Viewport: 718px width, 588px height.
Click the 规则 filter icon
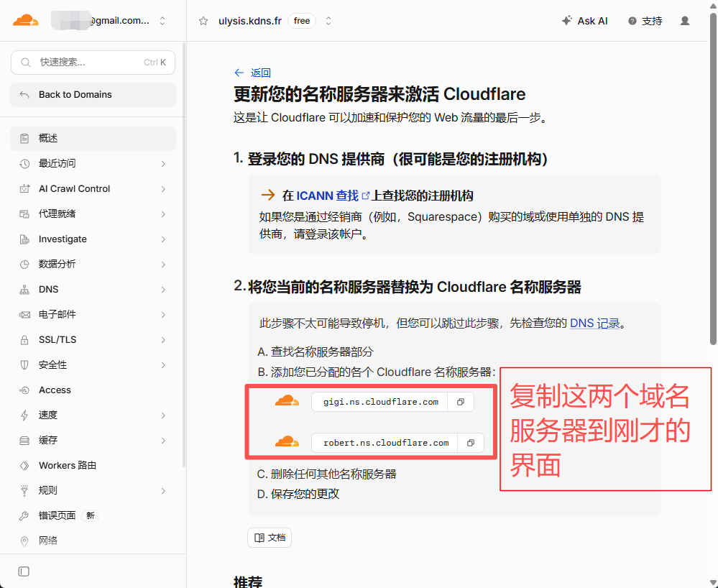click(x=24, y=491)
